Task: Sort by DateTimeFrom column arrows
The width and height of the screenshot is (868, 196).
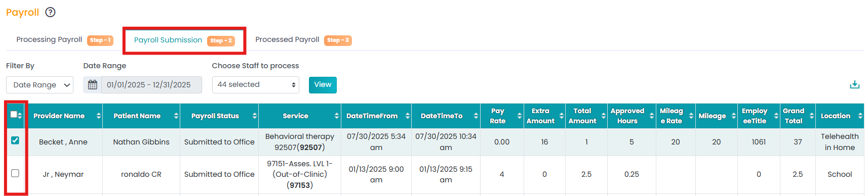Action: click(x=407, y=116)
